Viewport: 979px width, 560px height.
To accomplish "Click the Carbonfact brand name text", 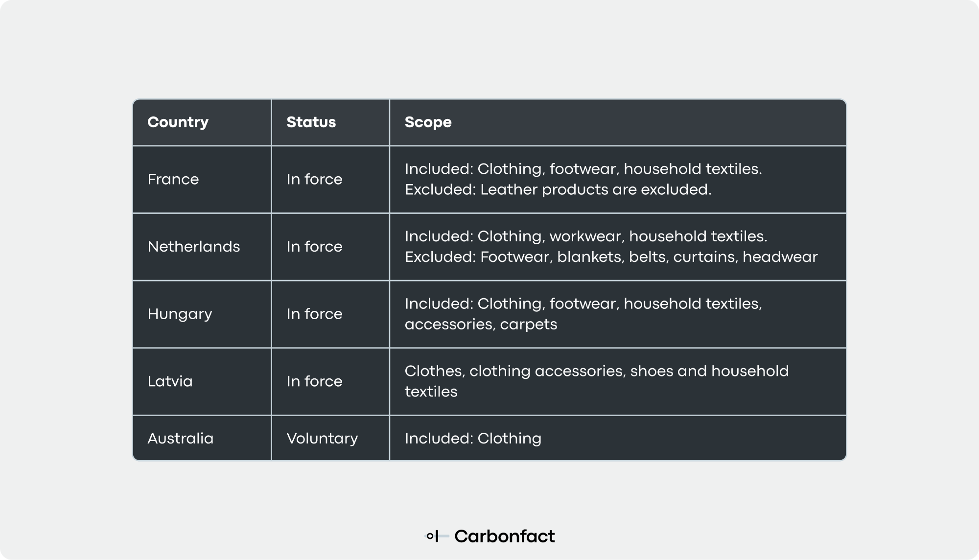I will (504, 536).
